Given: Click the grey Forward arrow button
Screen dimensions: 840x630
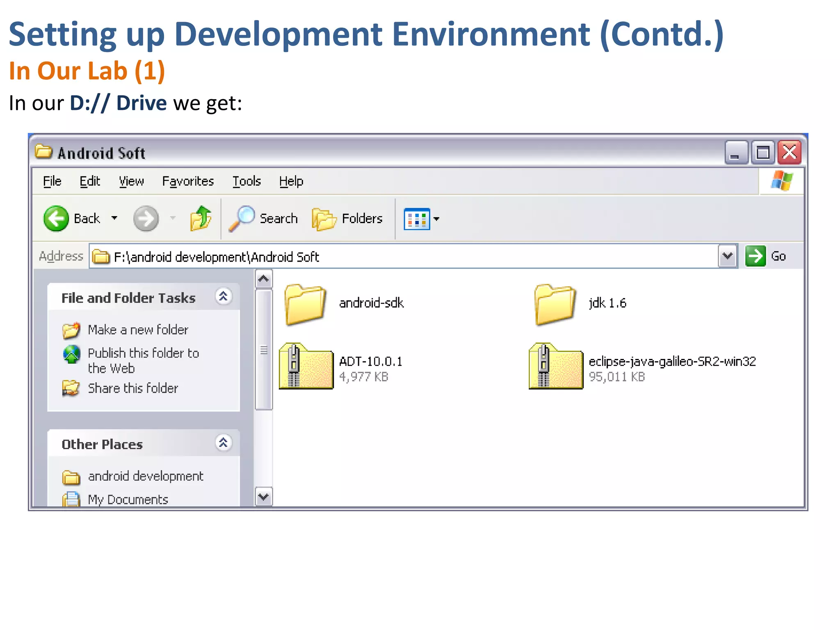Looking at the screenshot, I should coord(146,219).
